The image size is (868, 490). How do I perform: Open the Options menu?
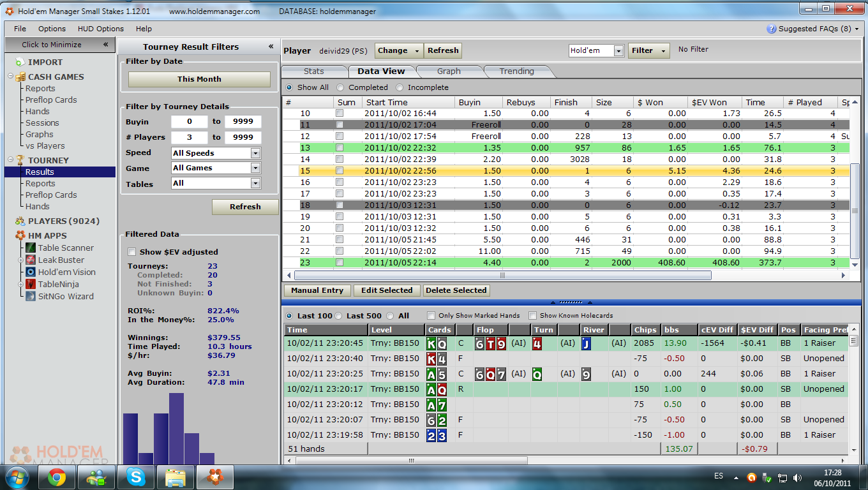52,29
